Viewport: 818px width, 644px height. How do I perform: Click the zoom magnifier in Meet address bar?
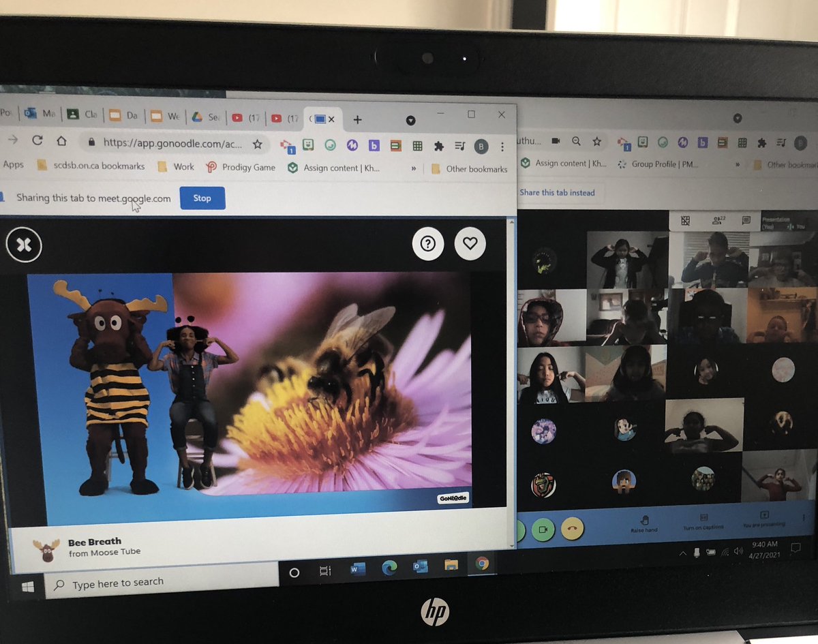click(577, 140)
